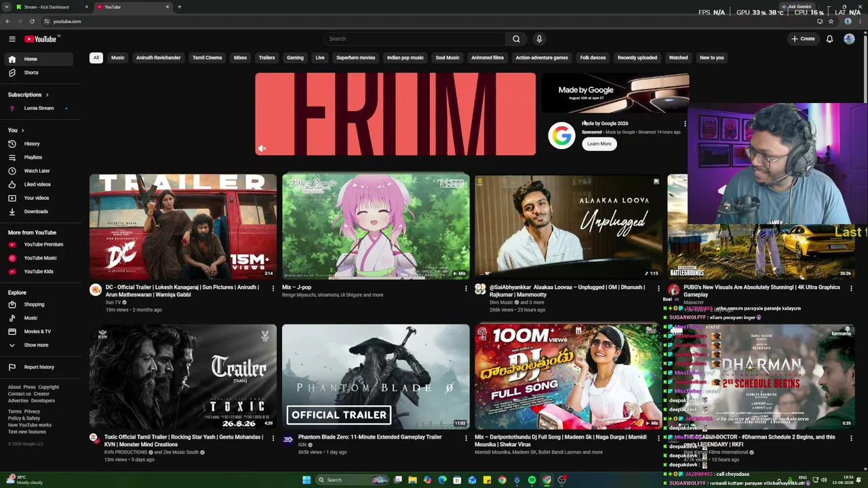Click the search magnifier button
868x488 pixels.
pos(516,39)
